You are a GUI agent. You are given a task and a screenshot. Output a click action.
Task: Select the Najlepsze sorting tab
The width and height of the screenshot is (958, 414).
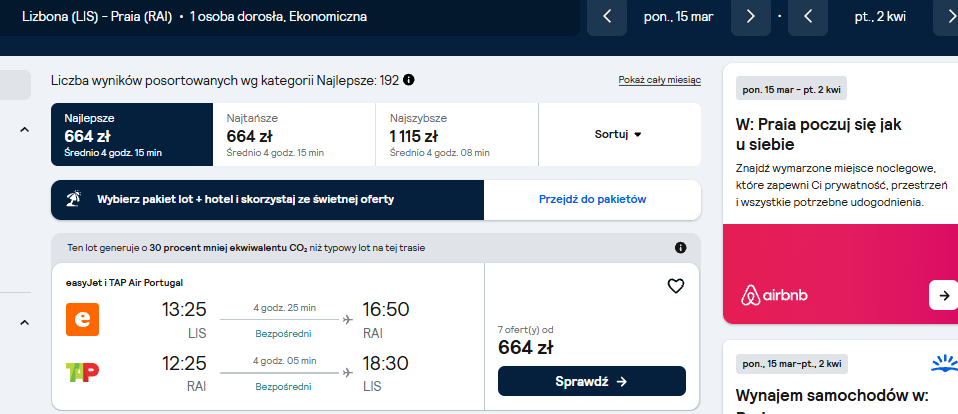click(x=132, y=134)
